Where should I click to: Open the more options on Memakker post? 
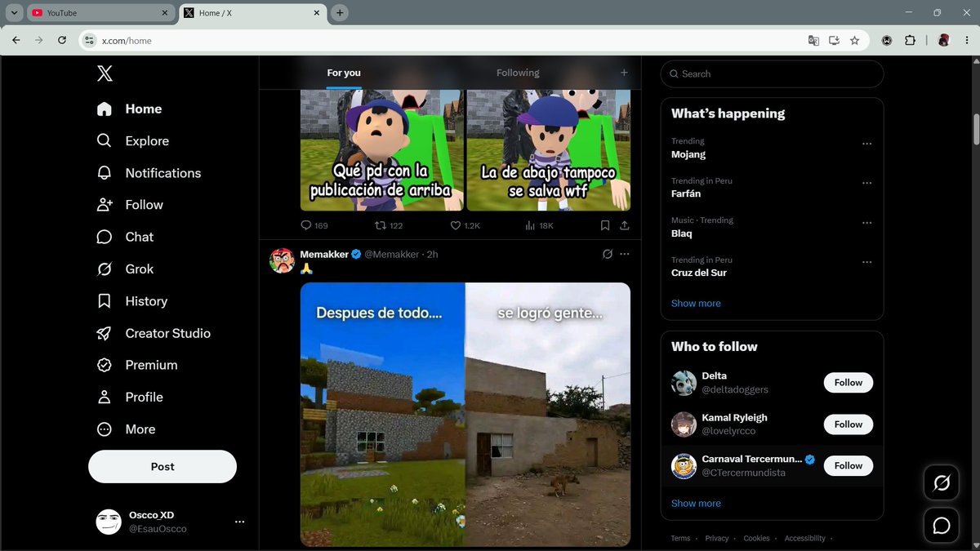click(x=625, y=254)
